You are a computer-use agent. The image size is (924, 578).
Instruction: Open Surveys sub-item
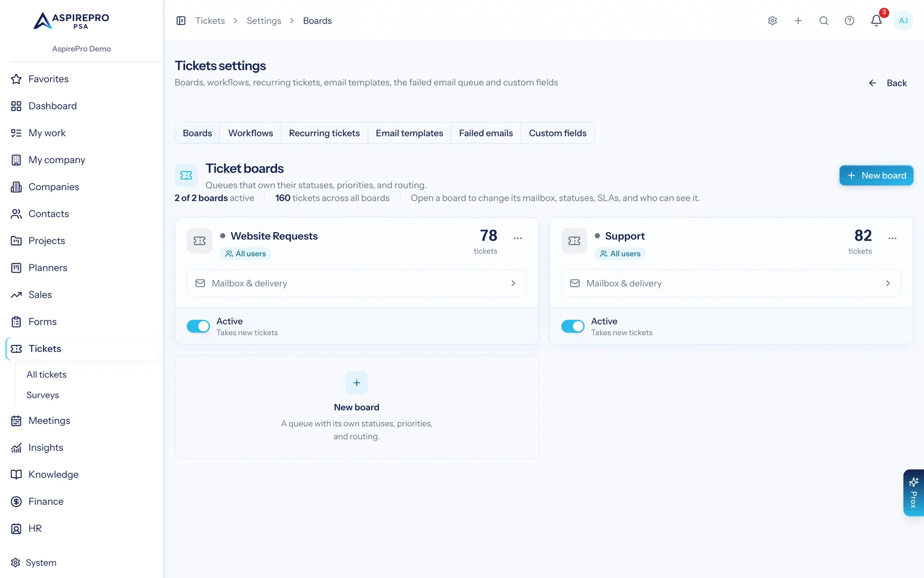click(43, 395)
